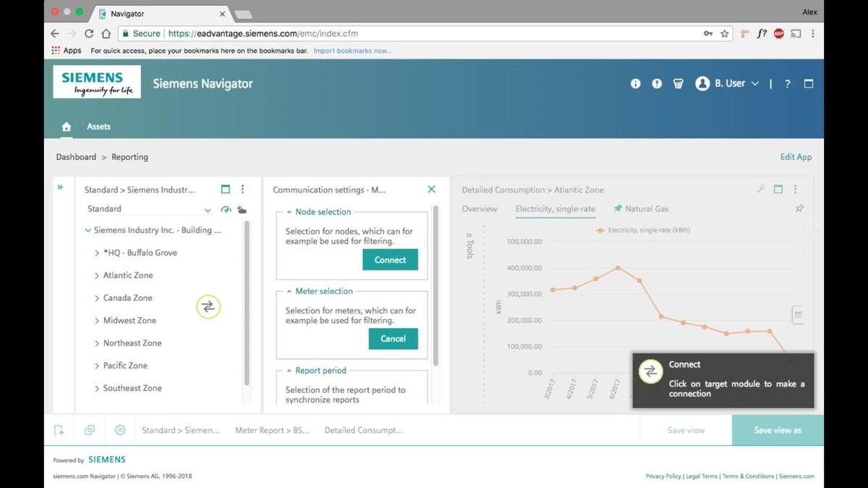Open the gear settings icon in the bottom bar
Image resolution: width=868 pixels, height=488 pixels.
pyautogui.click(x=120, y=430)
